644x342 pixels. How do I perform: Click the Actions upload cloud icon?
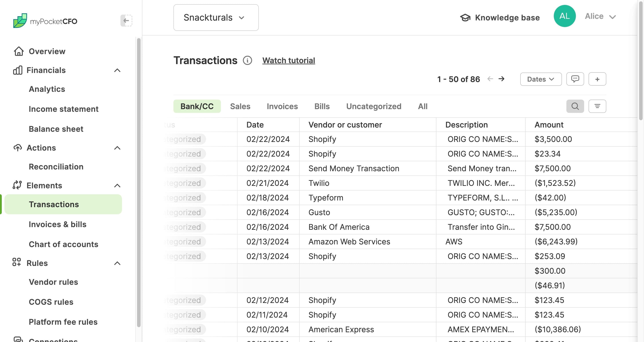pos(18,148)
